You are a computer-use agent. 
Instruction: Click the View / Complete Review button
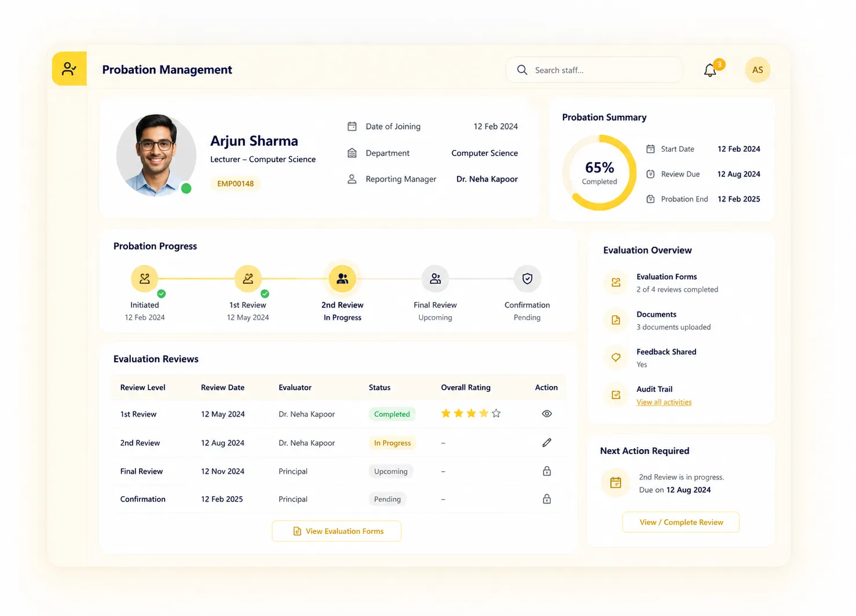coord(681,522)
